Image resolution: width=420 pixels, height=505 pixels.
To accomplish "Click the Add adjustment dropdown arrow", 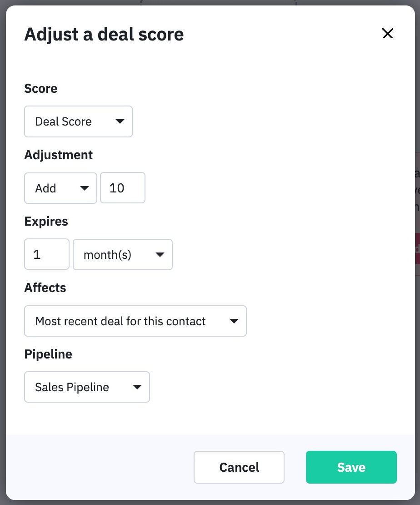I will [x=85, y=188].
